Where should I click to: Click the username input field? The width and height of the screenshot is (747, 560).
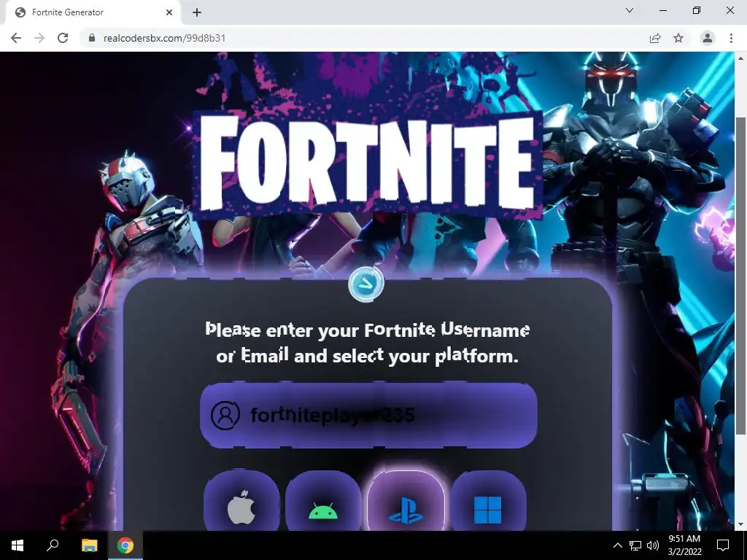point(368,415)
